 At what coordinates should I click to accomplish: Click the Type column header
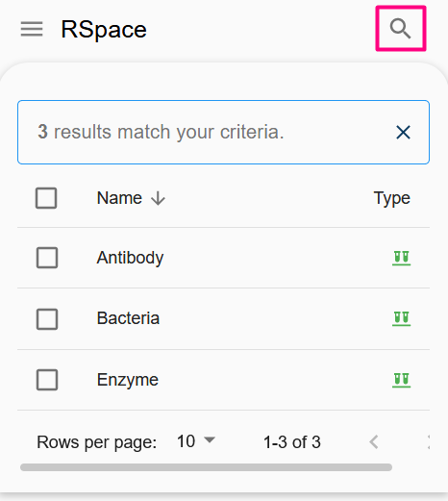tap(391, 198)
